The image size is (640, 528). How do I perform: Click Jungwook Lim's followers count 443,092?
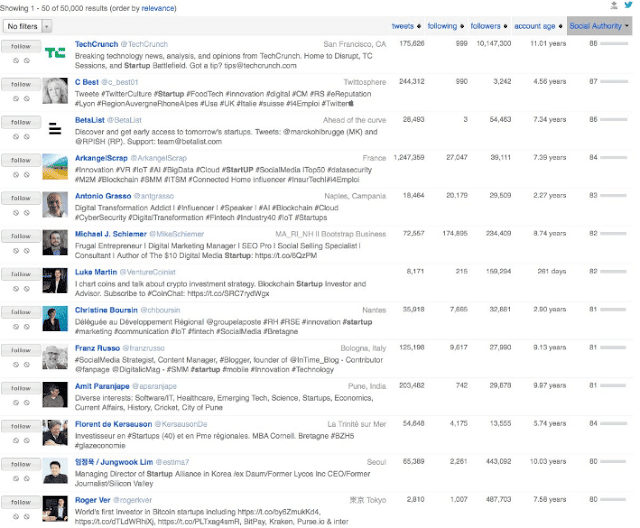coord(498,461)
